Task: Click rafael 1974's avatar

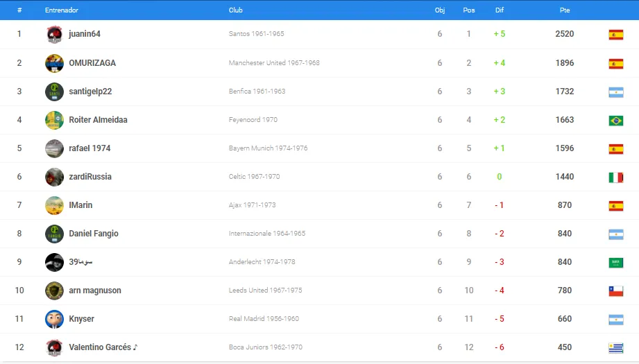Action: coord(54,148)
